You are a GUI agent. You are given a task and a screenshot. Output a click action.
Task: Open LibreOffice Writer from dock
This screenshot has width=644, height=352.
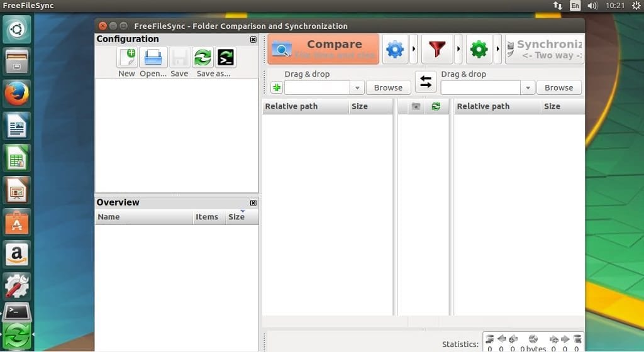pyautogui.click(x=17, y=126)
